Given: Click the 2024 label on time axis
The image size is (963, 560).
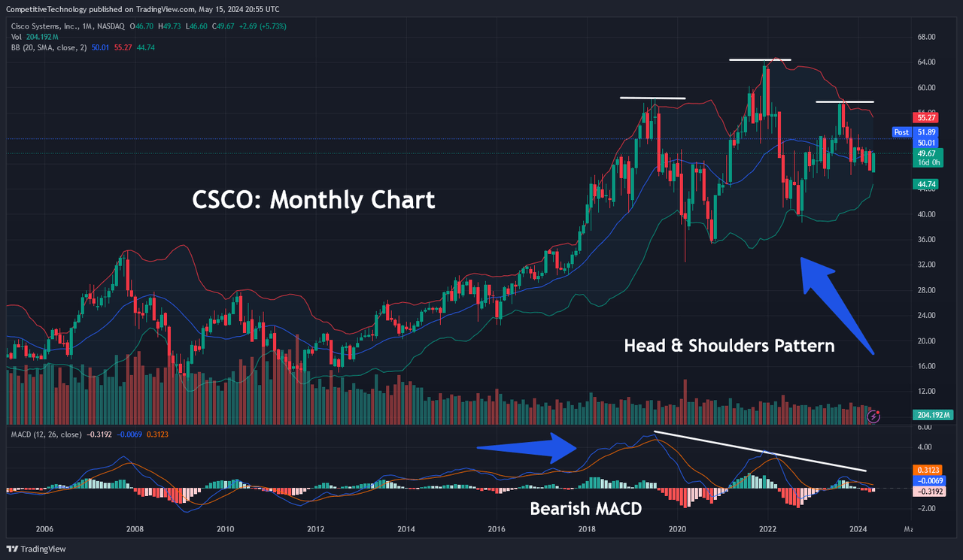Looking at the screenshot, I should click(858, 529).
